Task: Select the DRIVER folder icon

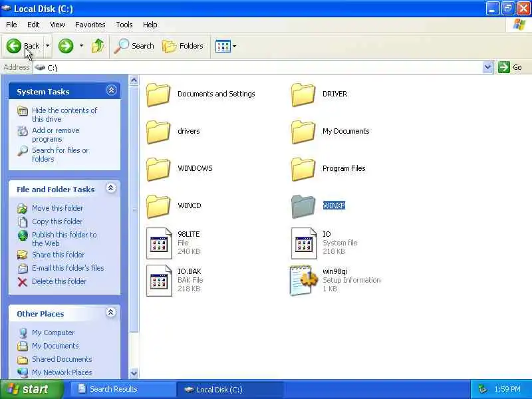Action: [x=303, y=95]
